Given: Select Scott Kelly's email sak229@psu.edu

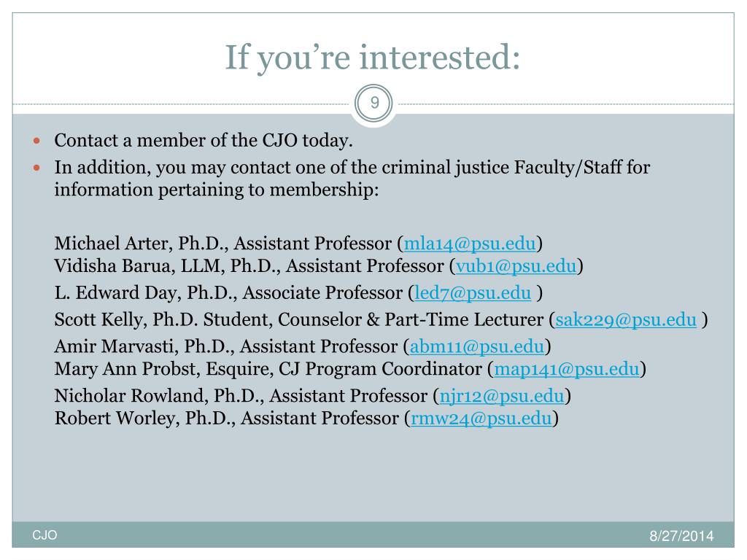Looking at the screenshot, I should [626, 319].
